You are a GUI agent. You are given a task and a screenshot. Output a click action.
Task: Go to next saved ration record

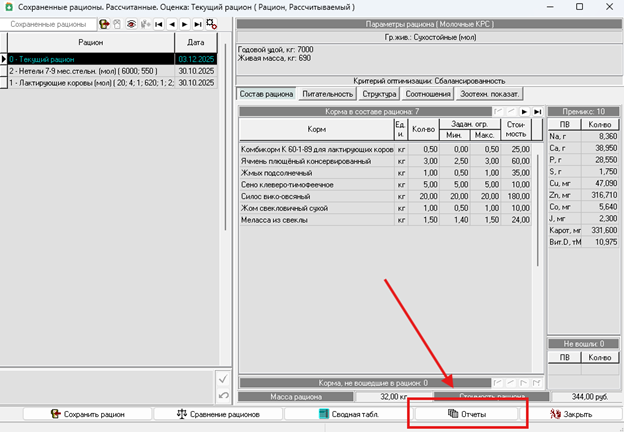[x=185, y=24]
